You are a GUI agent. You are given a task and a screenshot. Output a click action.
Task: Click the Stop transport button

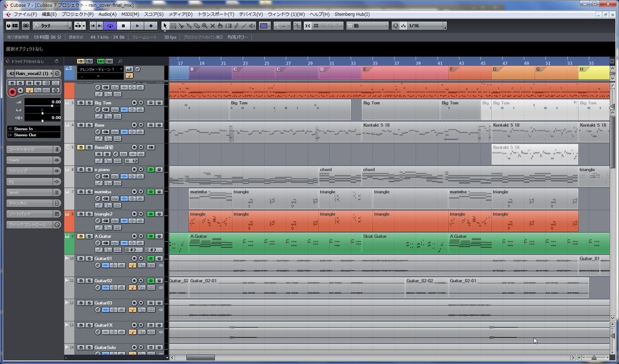click(123, 26)
